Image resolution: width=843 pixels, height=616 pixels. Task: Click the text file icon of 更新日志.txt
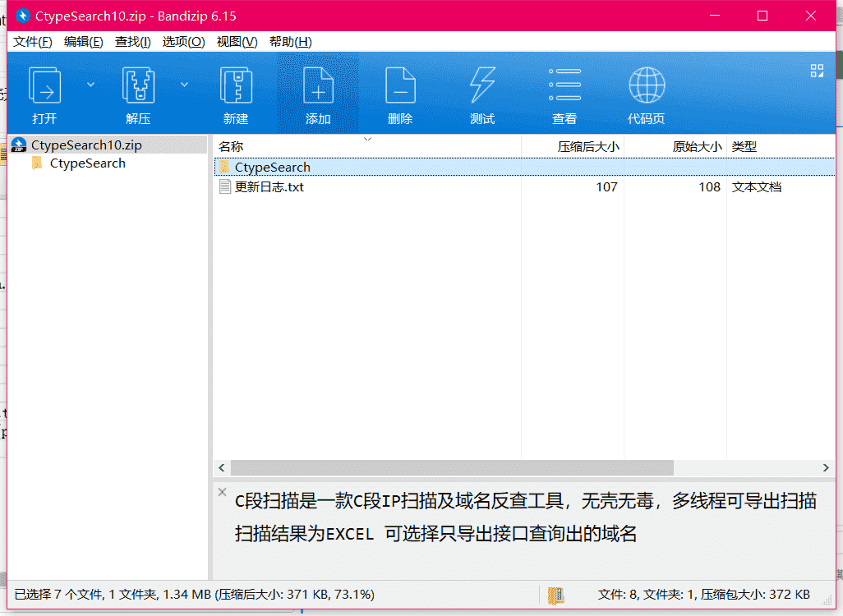225,187
